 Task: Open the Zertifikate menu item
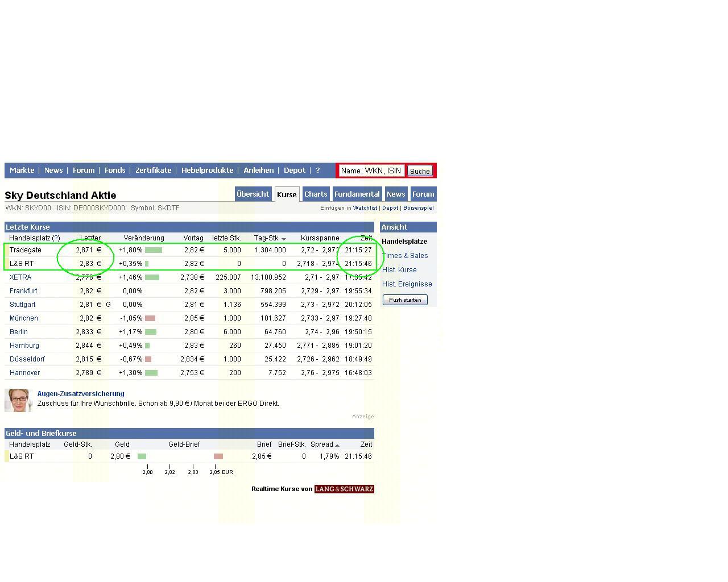153,171
